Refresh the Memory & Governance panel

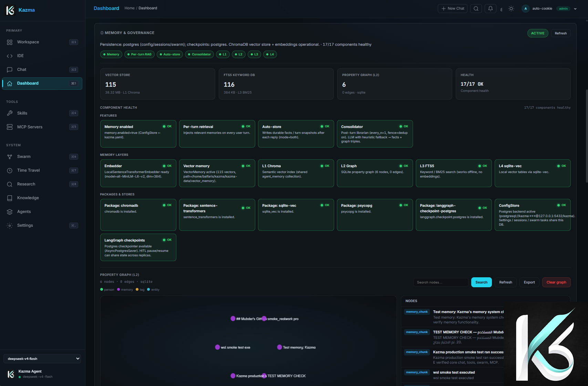tap(561, 33)
